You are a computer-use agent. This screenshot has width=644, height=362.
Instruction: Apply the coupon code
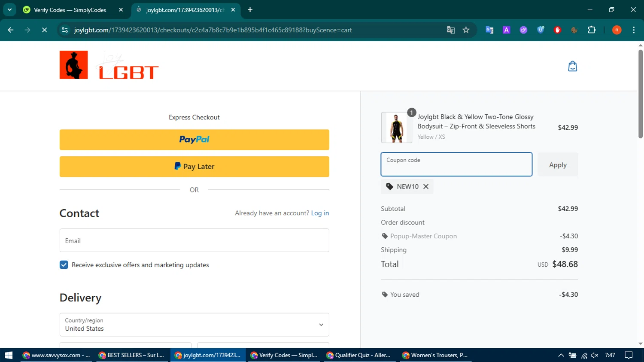coord(558,165)
